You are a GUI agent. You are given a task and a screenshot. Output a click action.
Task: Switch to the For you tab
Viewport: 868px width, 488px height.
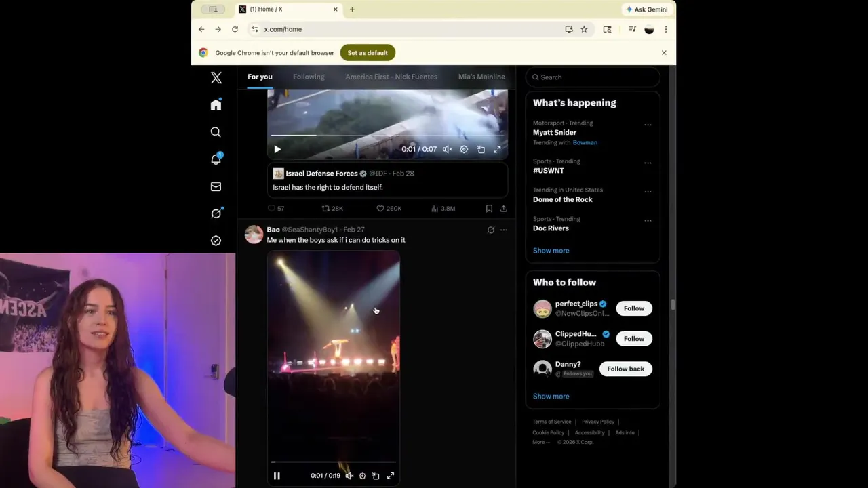pos(260,77)
